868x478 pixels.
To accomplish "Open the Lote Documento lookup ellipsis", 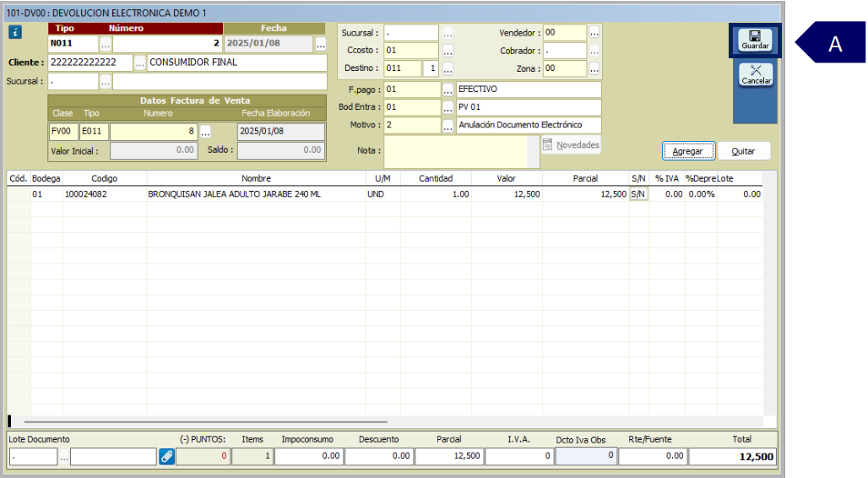I will pyautogui.click(x=64, y=457).
